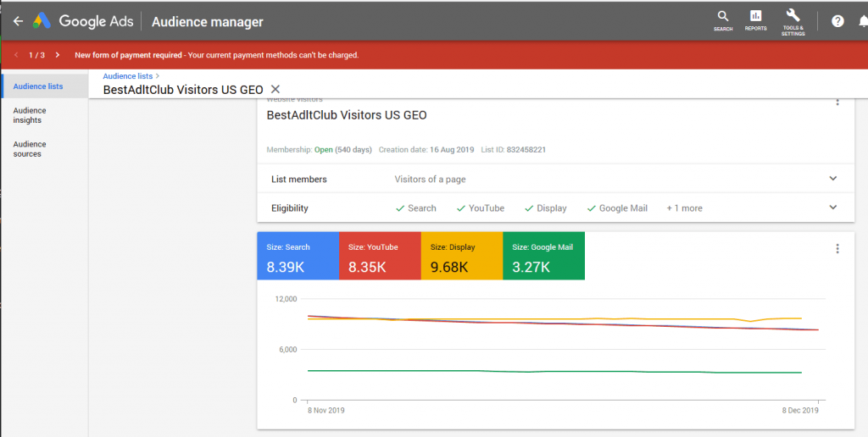Click the card title BestAdltClub Visitors US GEO
Screen dimensions: 868x437
[x=347, y=115]
